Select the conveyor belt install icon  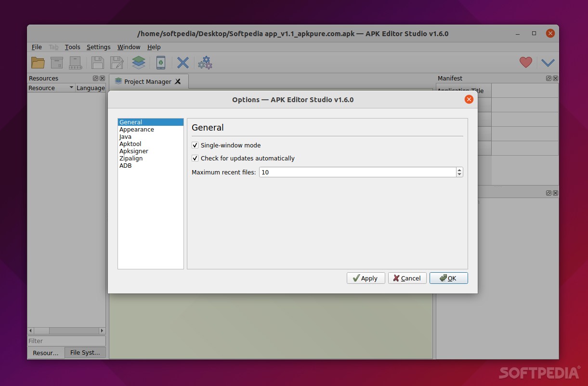(75, 63)
